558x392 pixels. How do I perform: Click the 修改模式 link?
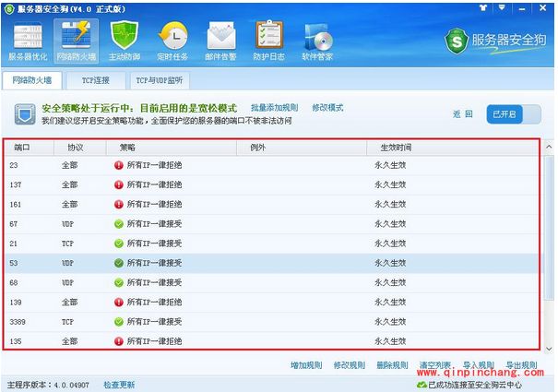(327, 108)
